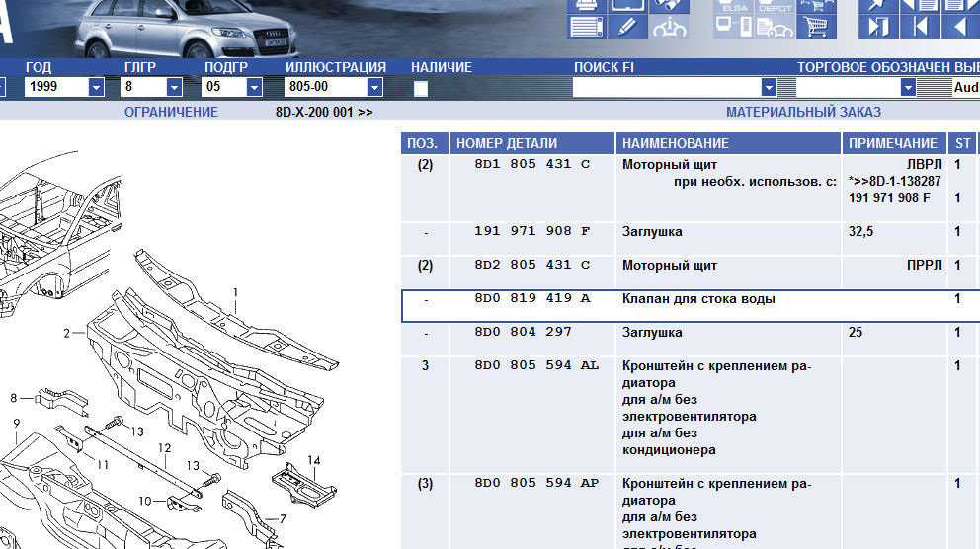The height and width of the screenshot is (549, 980).
Task: Select part number 8D2 805 431 C
Action: (x=531, y=265)
